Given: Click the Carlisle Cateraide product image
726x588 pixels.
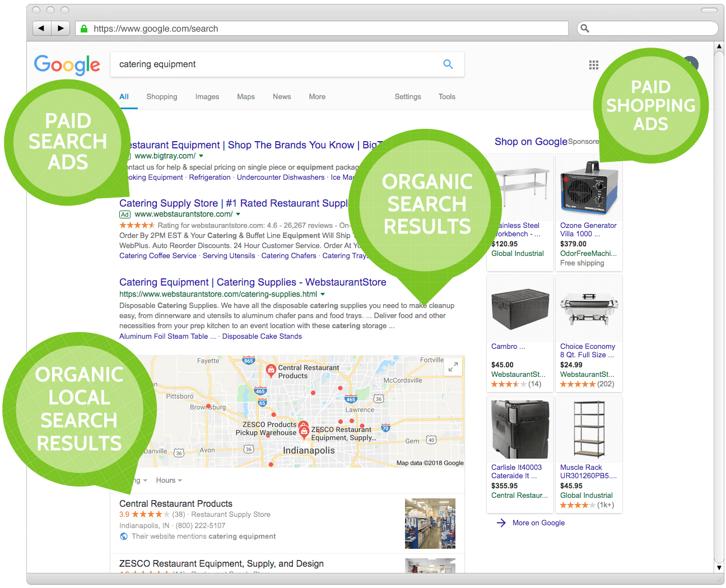Looking at the screenshot, I should (x=520, y=430).
